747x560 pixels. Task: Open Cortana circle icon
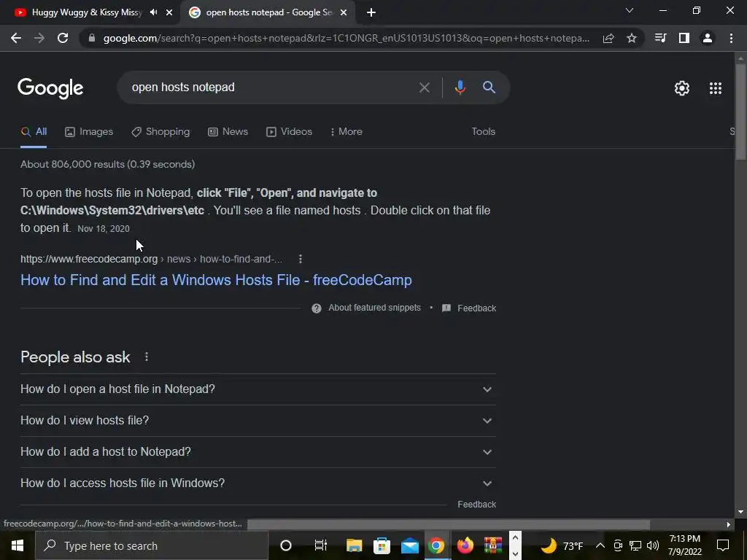[x=286, y=545]
